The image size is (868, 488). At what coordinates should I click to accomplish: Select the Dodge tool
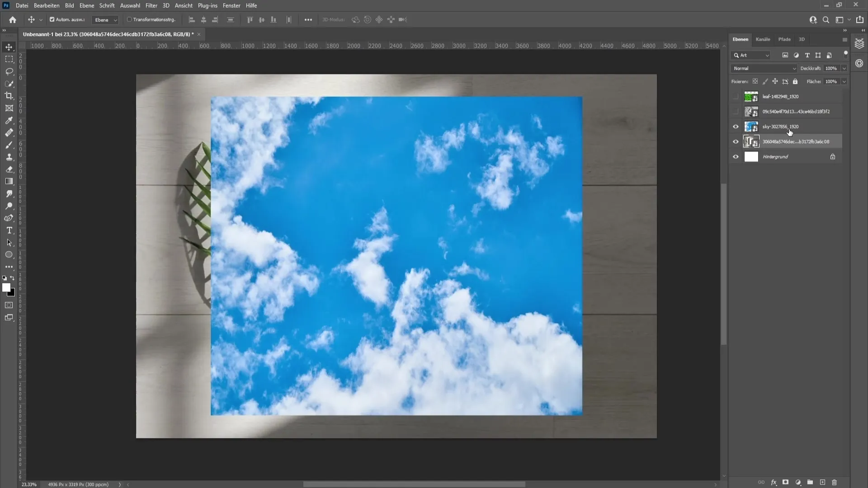coord(9,206)
